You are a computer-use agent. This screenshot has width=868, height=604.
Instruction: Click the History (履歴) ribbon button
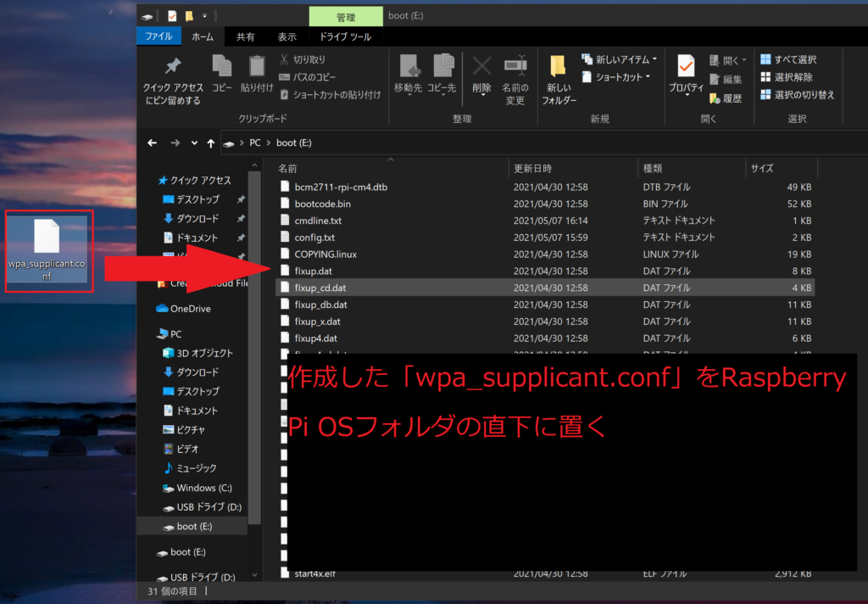(726, 98)
